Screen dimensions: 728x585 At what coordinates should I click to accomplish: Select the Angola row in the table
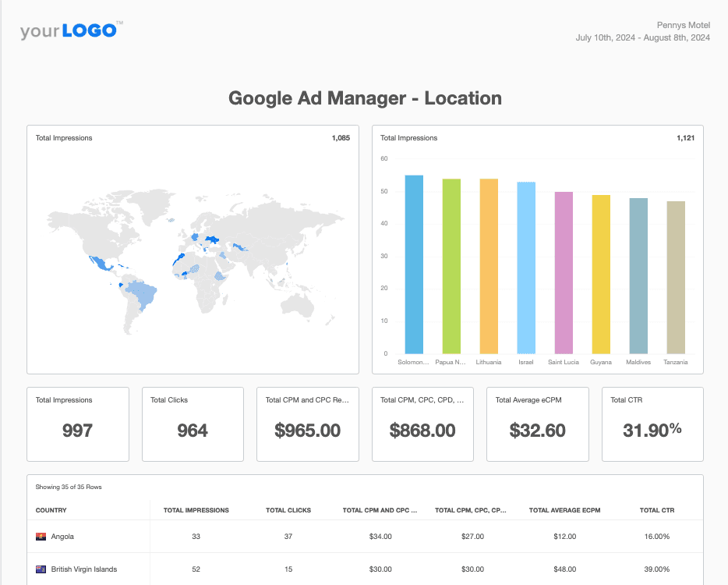click(312, 536)
